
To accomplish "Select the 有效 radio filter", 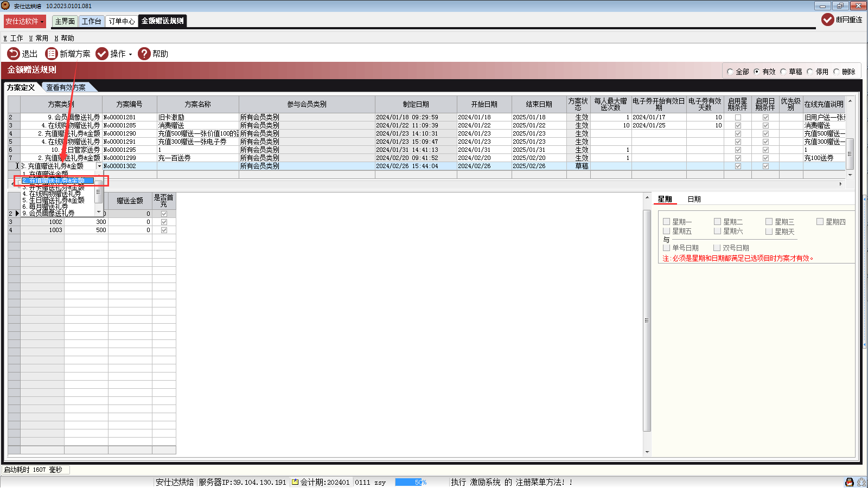I will [x=757, y=72].
